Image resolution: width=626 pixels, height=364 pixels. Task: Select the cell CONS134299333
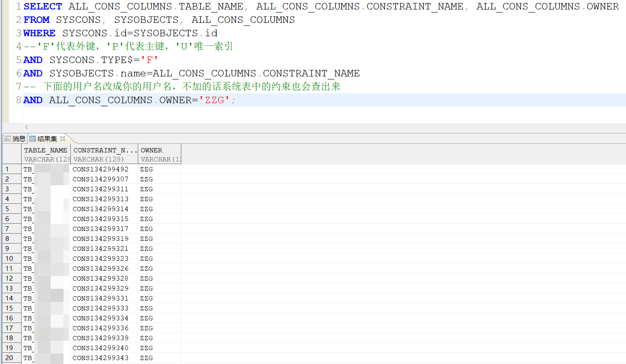[x=104, y=308]
